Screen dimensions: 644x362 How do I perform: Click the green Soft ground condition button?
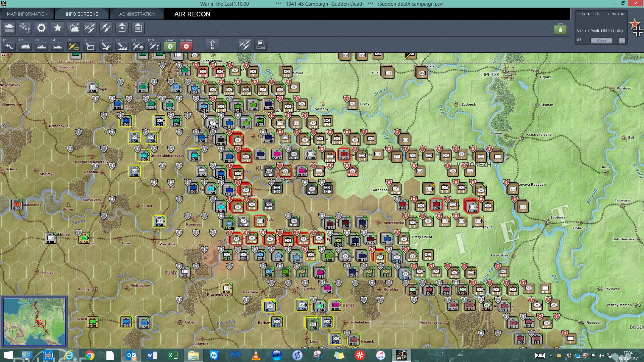point(560,29)
